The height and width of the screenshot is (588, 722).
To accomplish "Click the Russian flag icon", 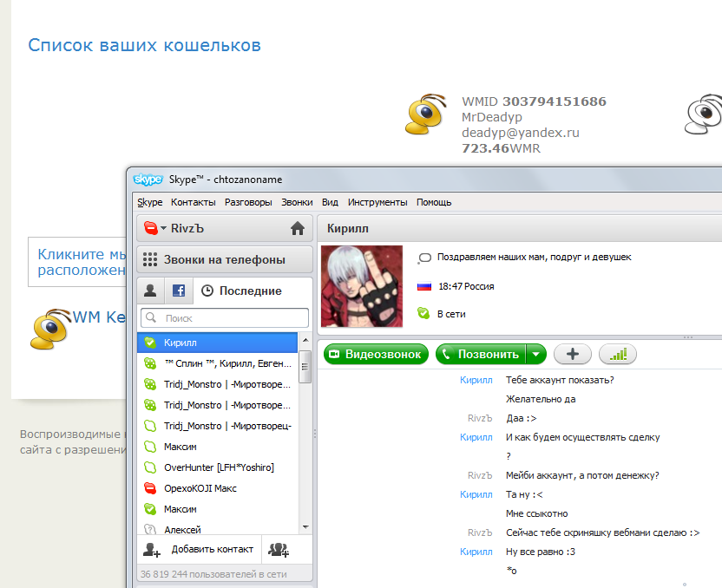I will [x=424, y=287].
